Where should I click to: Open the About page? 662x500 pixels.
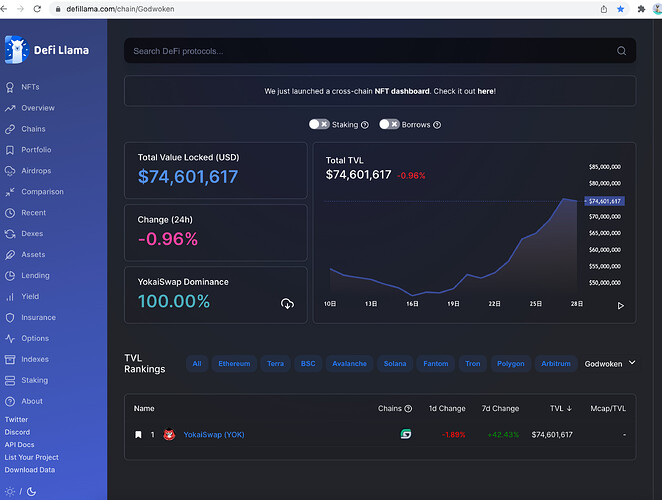(24, 401)
